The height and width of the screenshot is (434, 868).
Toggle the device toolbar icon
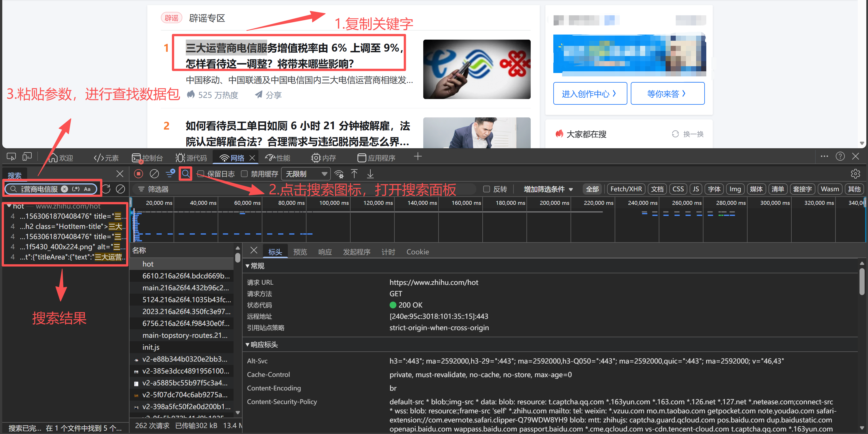[27, 156]
